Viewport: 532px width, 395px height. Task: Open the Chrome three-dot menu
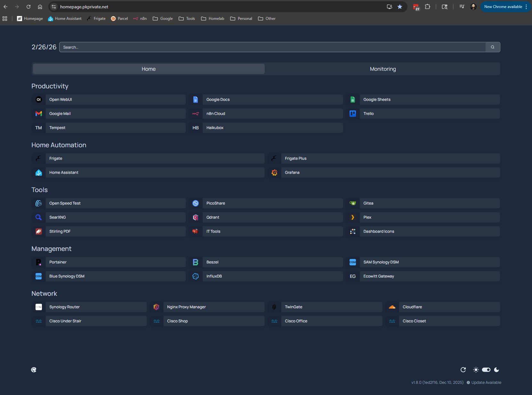point(527,6)
